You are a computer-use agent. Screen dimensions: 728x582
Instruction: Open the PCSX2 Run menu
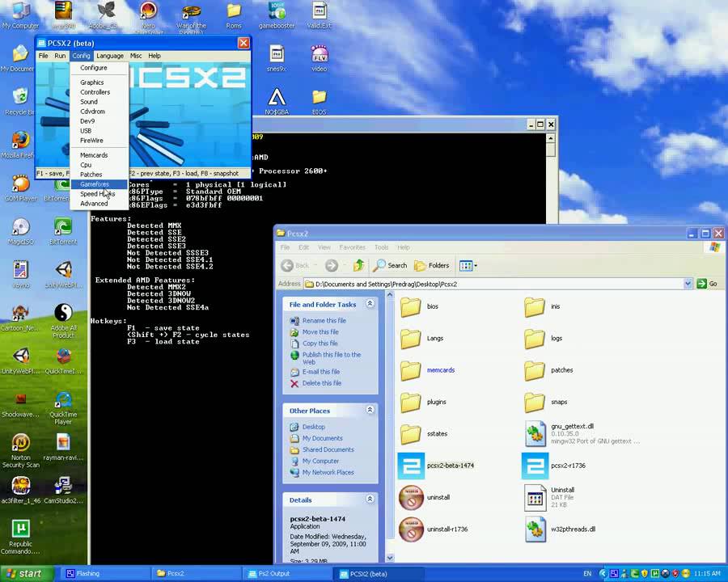click(60, 56)
